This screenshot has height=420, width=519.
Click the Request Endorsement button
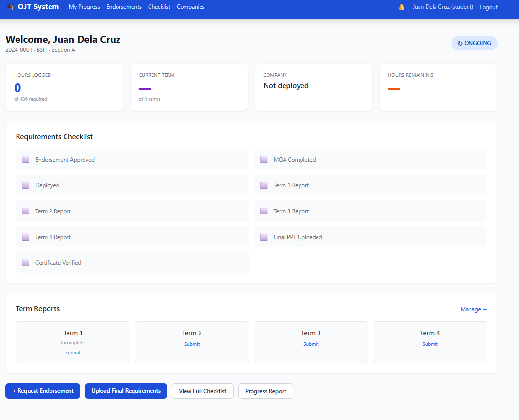43,391
